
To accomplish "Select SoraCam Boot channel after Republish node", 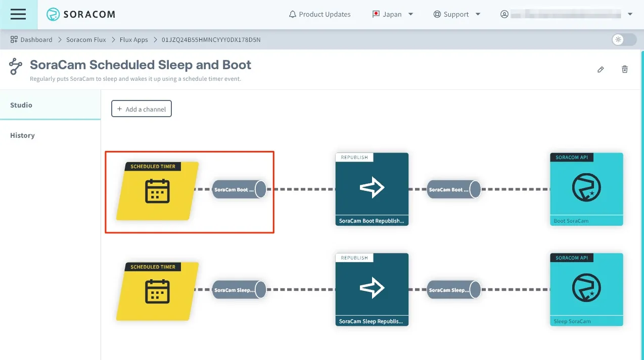I will [x=454, y=189].
